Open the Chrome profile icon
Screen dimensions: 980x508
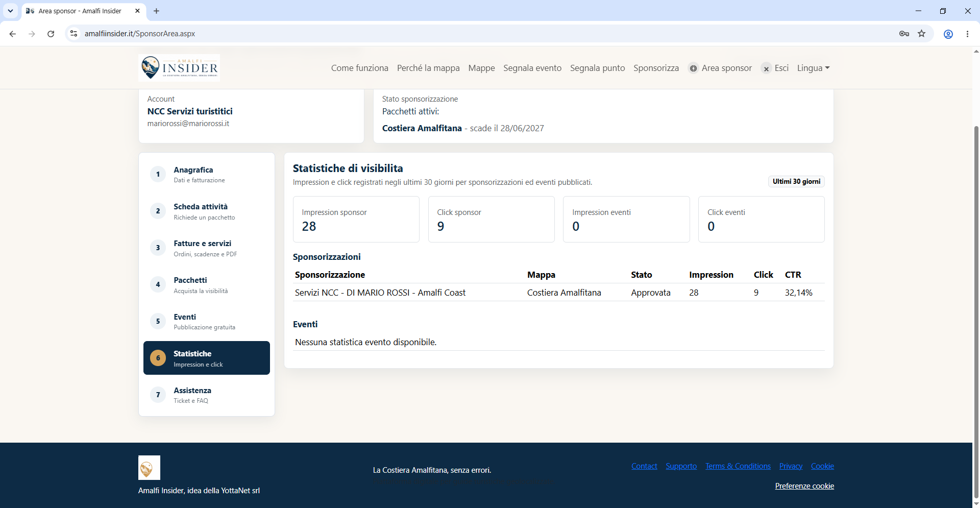(x=948, y=34)
